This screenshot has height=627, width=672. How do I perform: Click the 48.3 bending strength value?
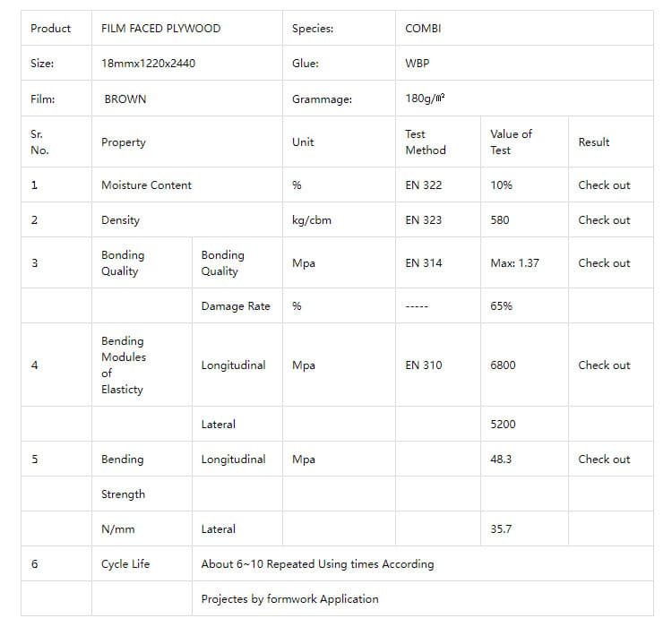[x=503, y=460]
